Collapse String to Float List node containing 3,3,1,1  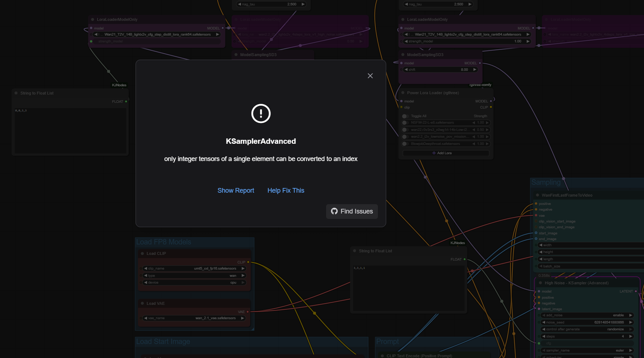pyautogui.click(x=355, y=251)
